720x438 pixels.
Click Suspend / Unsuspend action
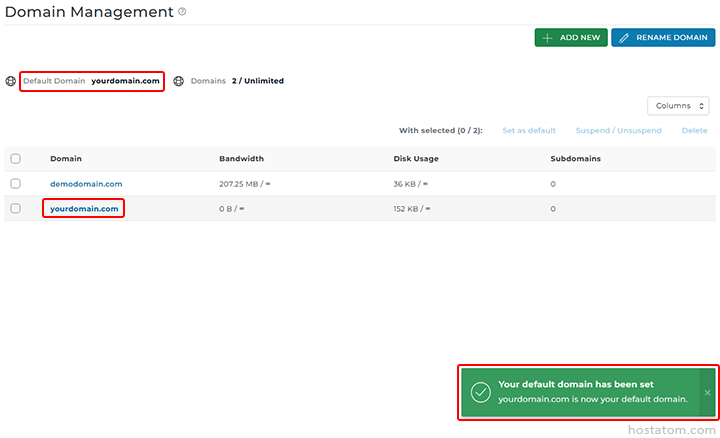click(x=617, y=131)
